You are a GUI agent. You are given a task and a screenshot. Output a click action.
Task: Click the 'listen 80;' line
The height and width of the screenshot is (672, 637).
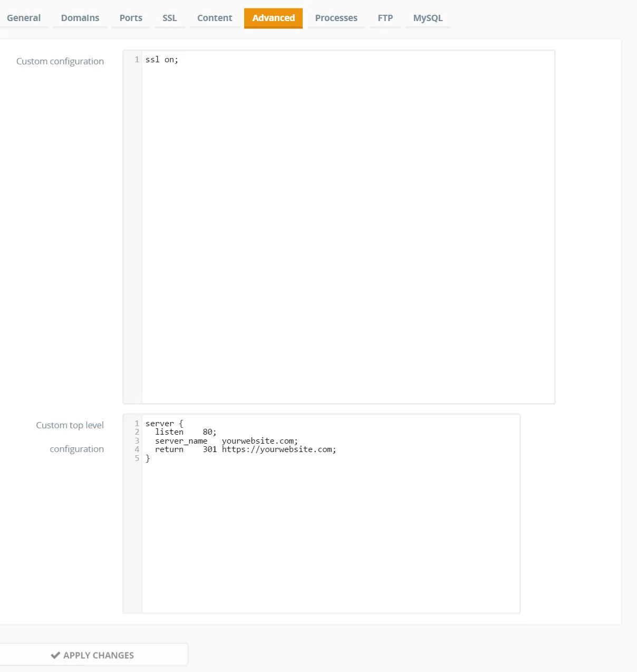(186, 432)
